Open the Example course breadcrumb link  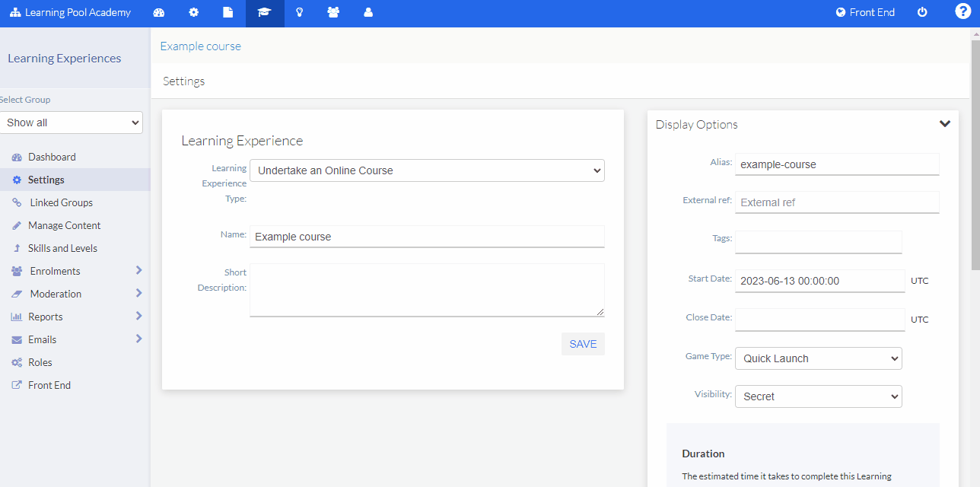[x=200, y=46]
